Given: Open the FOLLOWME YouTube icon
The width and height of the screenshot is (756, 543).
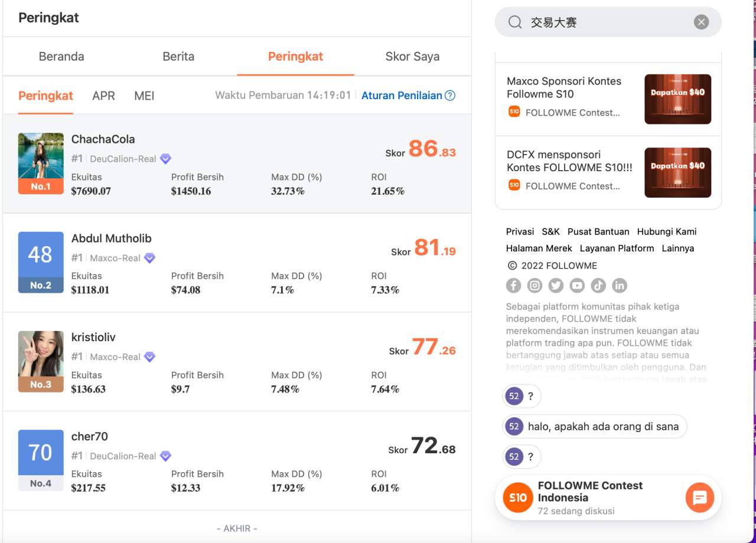Looking at the screenshot, I should click(577, 286).
